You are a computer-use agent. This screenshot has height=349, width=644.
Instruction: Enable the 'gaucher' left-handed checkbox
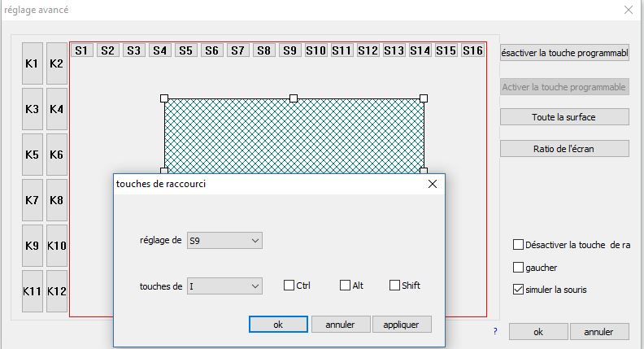pos(518,268)
